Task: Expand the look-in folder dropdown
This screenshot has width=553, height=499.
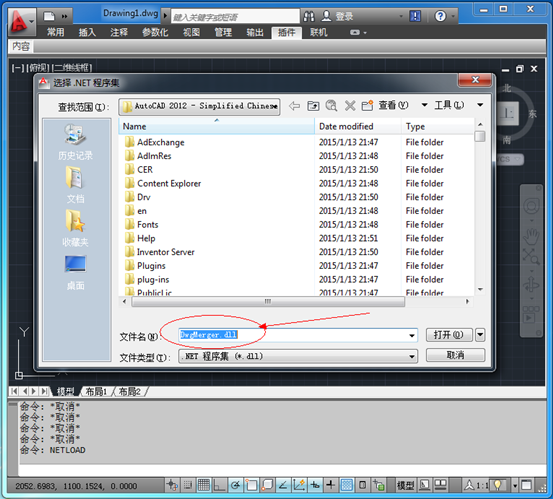Action: click(199, 107)
